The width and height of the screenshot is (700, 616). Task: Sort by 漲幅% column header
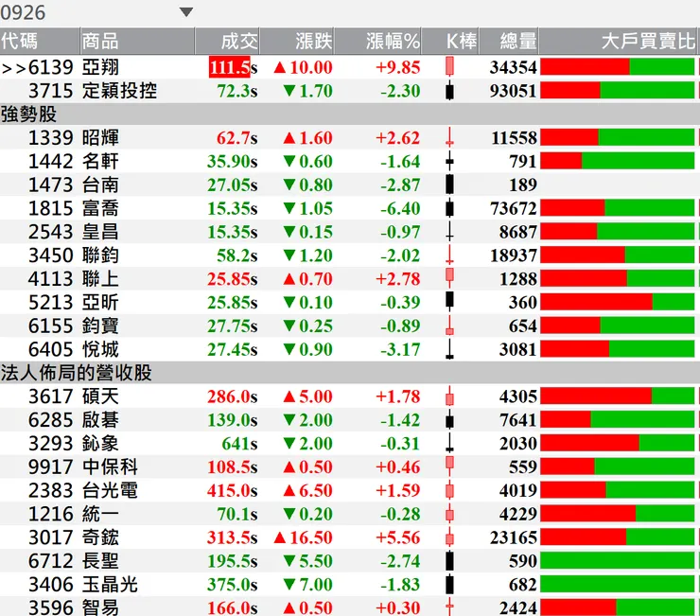tap(377, 42)
